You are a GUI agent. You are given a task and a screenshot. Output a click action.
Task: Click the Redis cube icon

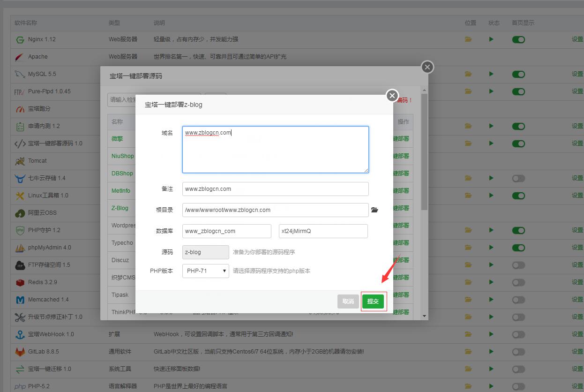coord(20,282)
